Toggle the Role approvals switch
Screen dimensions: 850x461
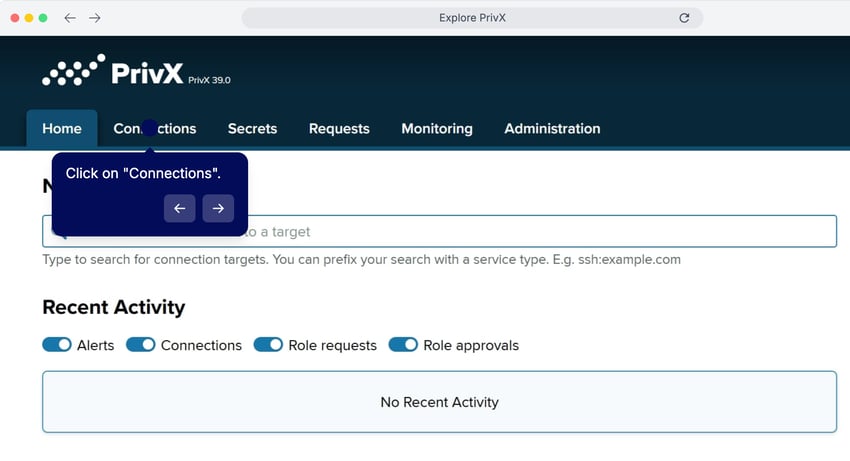403,345
